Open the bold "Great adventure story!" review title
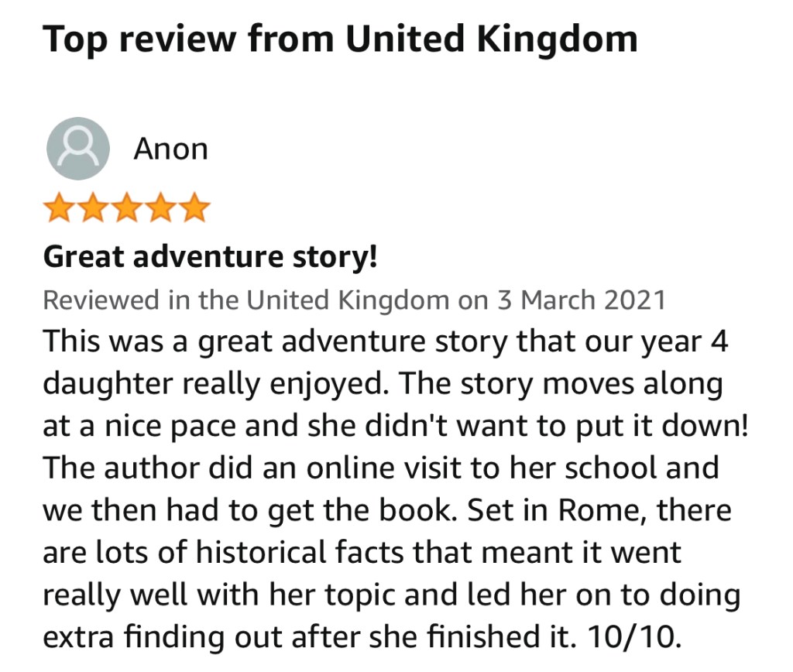This screenshot has width=793, height=672. click(210, 256)
